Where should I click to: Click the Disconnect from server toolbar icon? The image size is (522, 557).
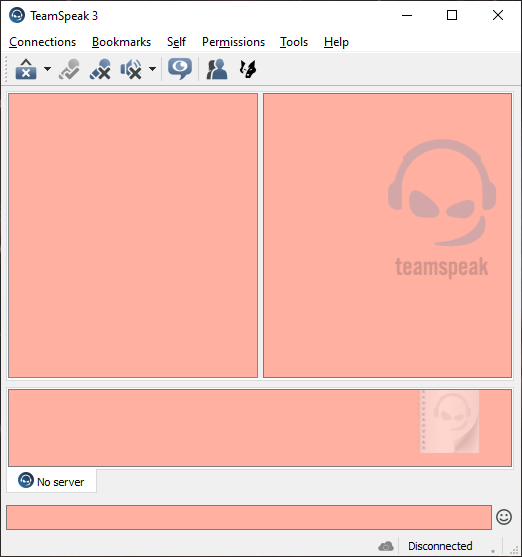tap(26, 69)
